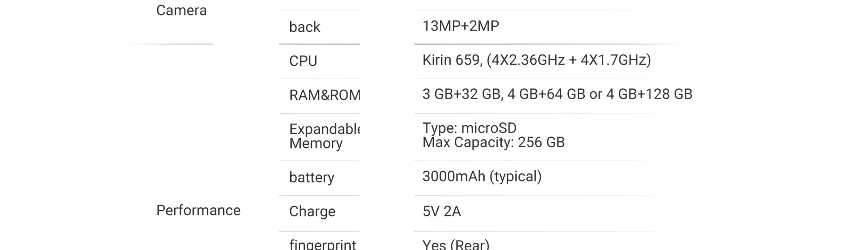Select the battery row label
The image size is (868, 250).
(x=311, y=177)
